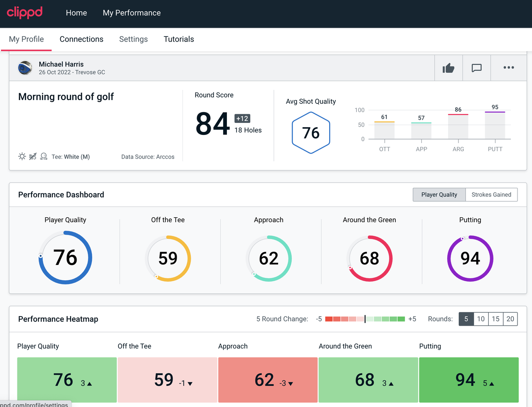Image resolution: width=532 pixels, height=407 pixels.
Task: Click the PUTT bar in shot quality chart
Action: (x=495, y=125)
